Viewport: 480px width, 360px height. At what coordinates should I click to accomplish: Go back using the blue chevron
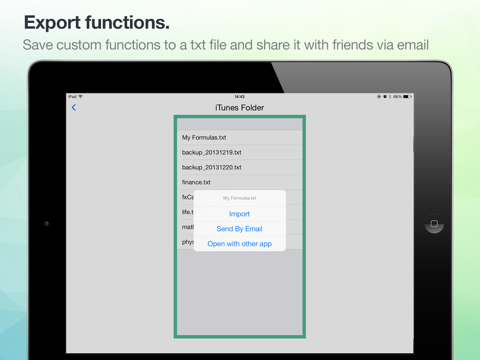[74, 107]
